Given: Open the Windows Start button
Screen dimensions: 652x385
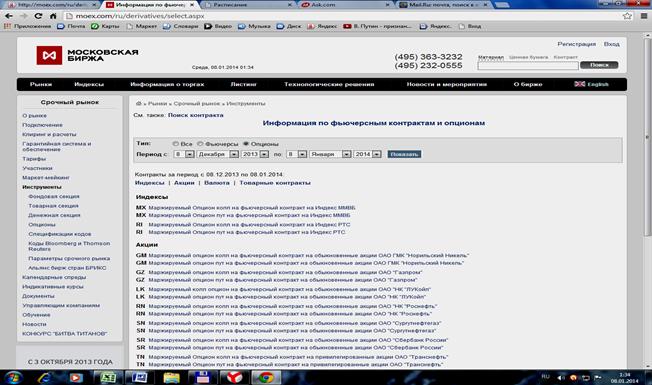Looking at the screenshot, I should click(13, 378).
